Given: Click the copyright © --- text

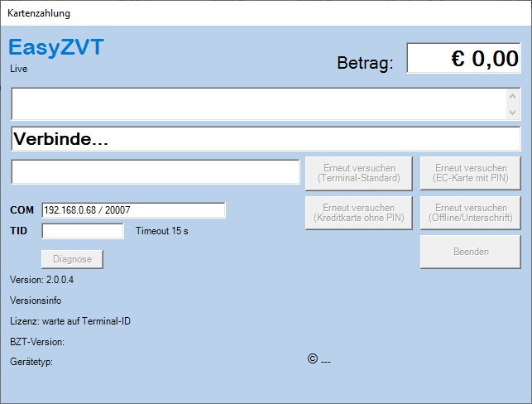Looking at the screenshot, I should coord(319,359).
